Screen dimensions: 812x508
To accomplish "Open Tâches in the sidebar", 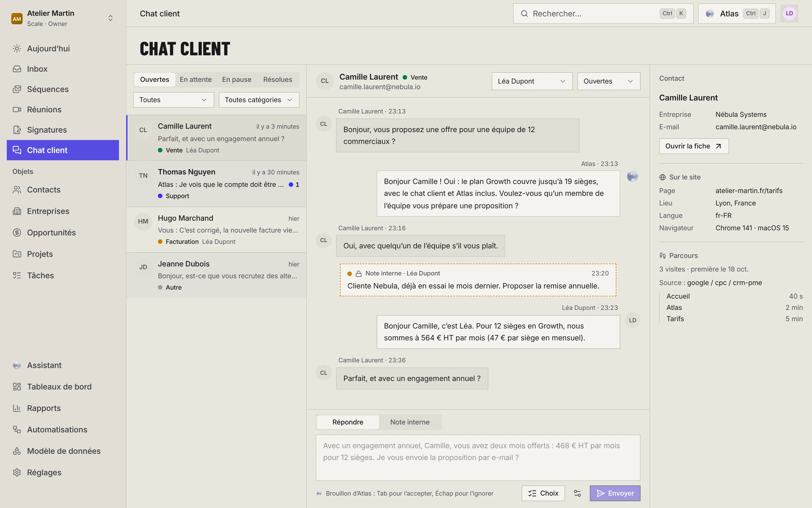I will click(63, 275).
